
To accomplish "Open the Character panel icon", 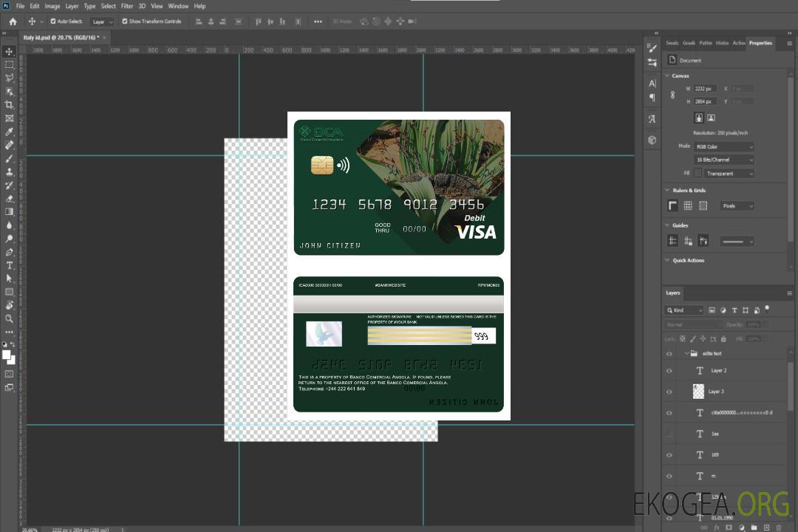I will tap(652, 83).
